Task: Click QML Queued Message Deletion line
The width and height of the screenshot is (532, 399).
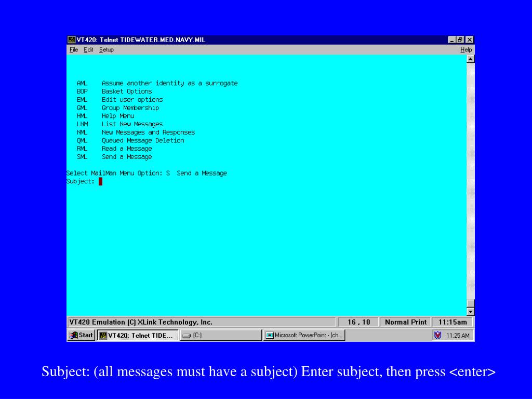Action: click(130, 140)
